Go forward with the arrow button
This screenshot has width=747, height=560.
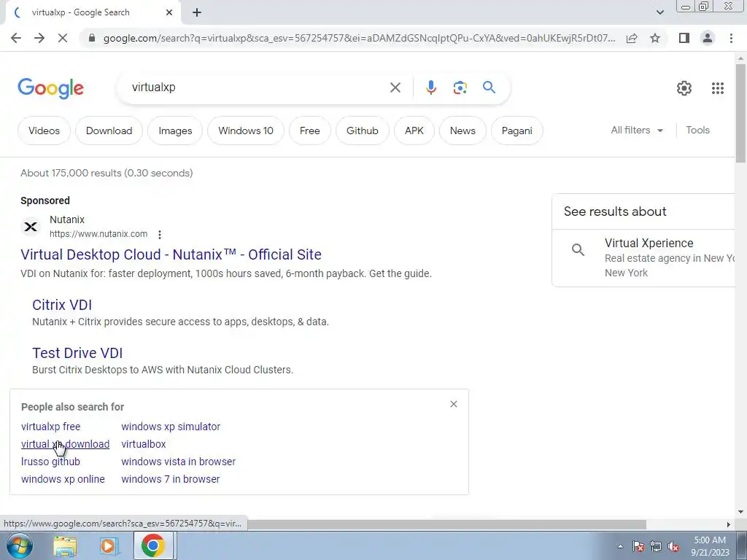pos(39,38)
